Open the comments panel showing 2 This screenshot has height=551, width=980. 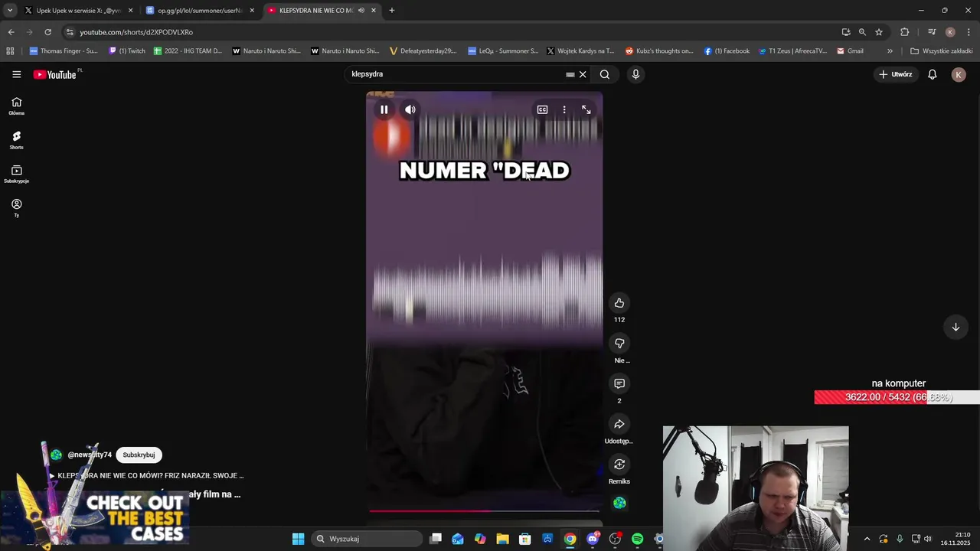tap(619, 383)
